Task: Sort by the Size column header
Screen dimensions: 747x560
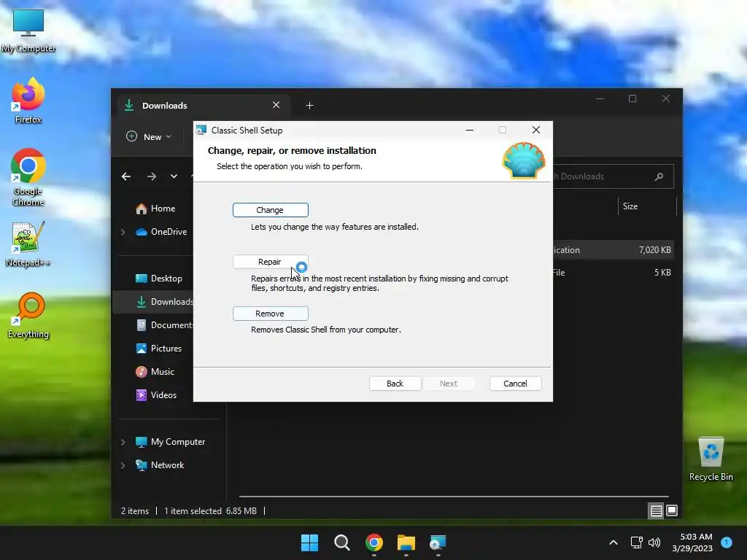Action: tap(630, 206)
